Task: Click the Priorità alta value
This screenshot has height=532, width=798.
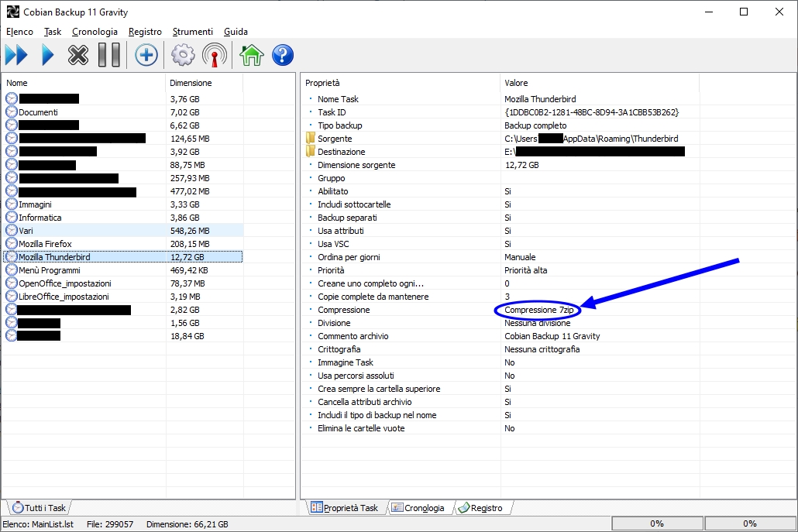Action: (526, 270)
